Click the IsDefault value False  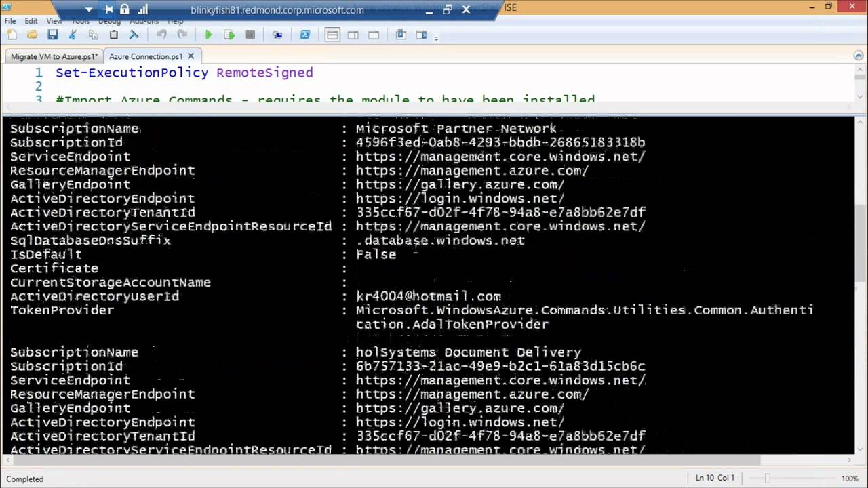pyautogui.click(x=376, y=254)
